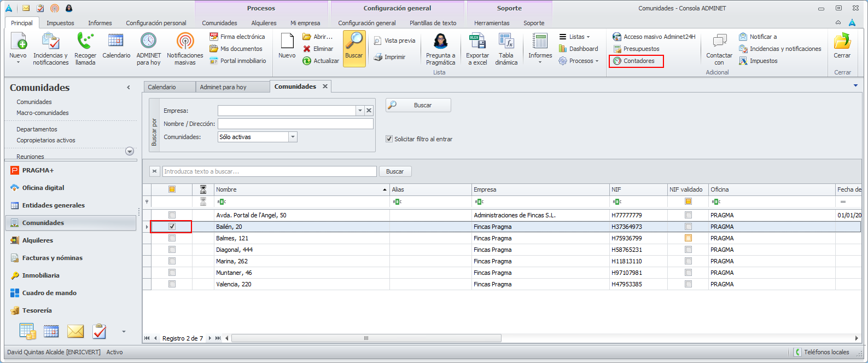Click the Incidencias y notificaciones ribbon icon
The image size is (868, 363).
pos(50,49)
